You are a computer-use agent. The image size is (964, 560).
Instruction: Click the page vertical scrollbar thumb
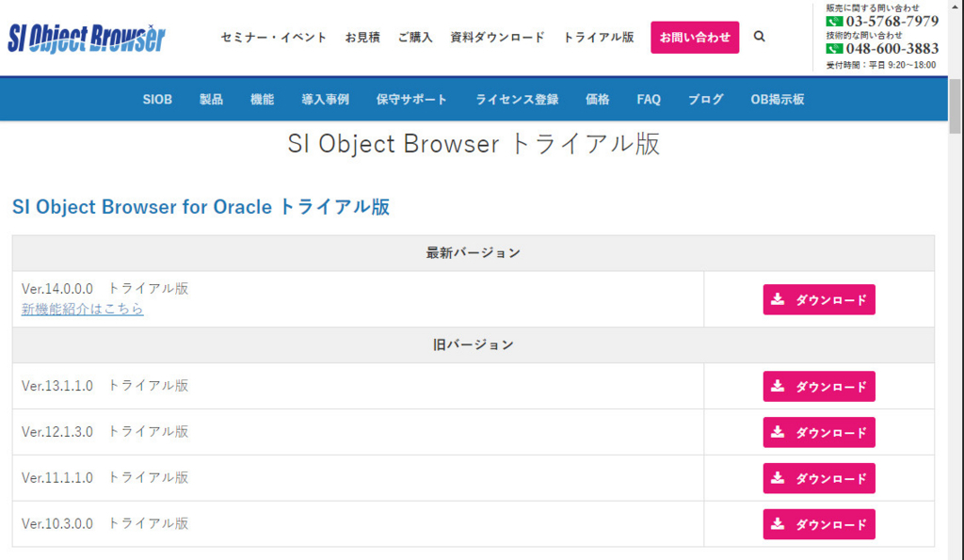tap(955, 105)
